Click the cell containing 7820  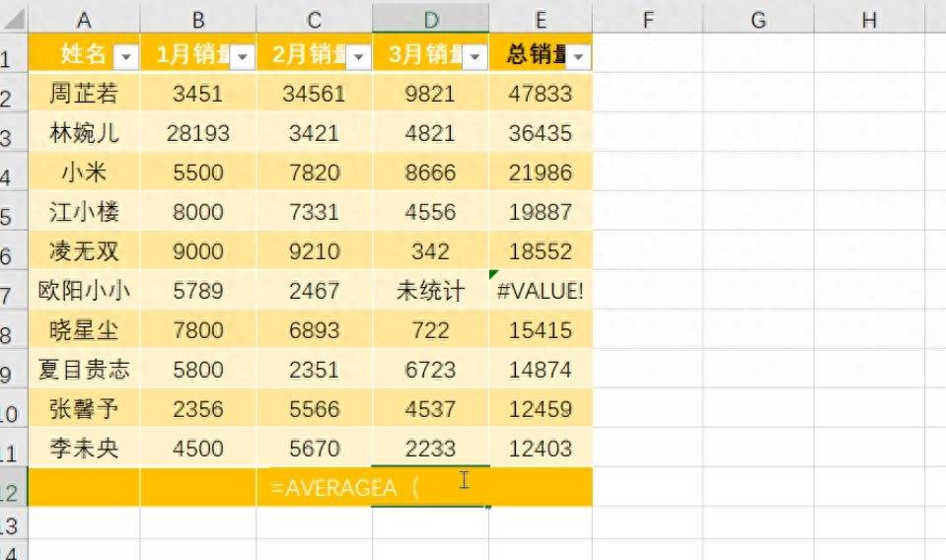tap(315, 173)
